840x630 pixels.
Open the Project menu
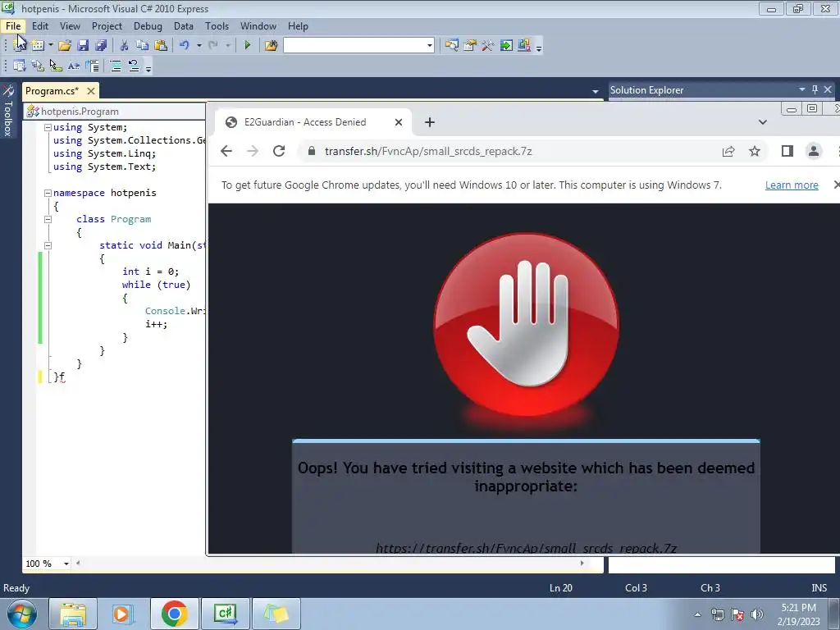coord(107,25)
